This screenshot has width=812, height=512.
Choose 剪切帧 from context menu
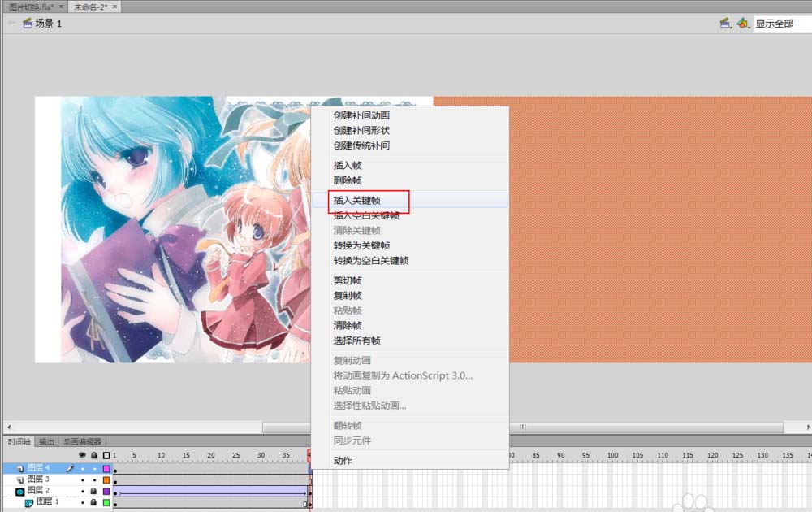tap(348, 280)
